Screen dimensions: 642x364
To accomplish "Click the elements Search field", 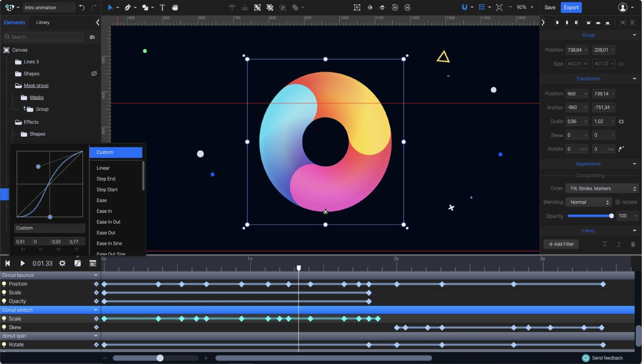I will coord(44,37).
